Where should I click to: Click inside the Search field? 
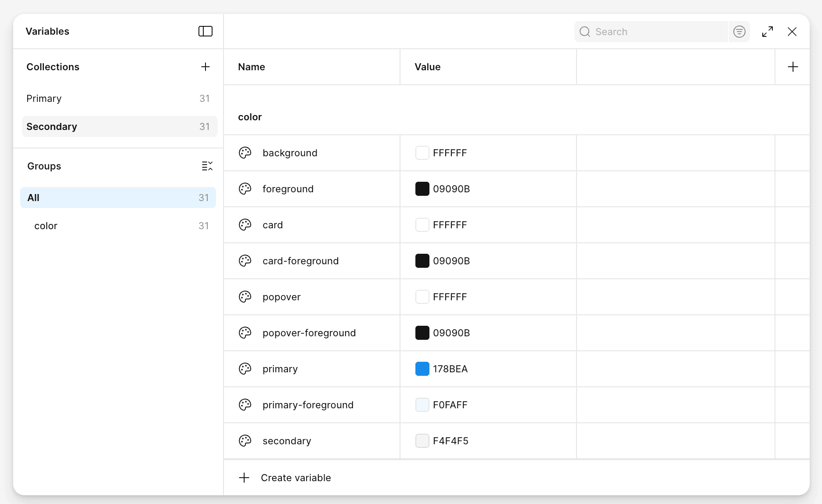click(x=650, y=32)
